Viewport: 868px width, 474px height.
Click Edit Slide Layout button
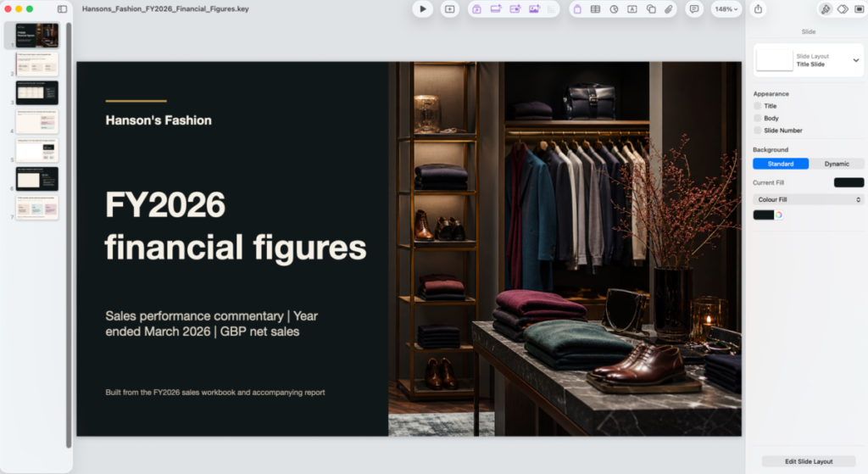[x=808, y=461]
